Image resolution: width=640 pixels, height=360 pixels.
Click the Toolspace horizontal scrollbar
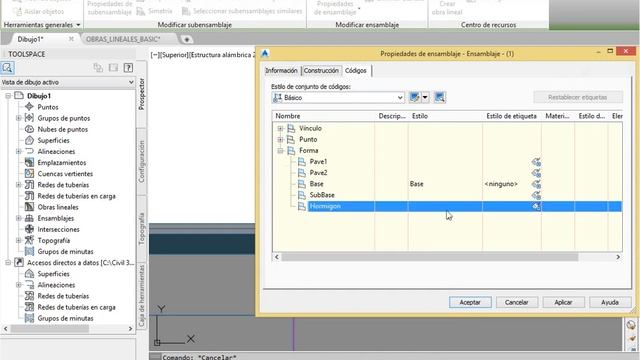pos(50,329)
